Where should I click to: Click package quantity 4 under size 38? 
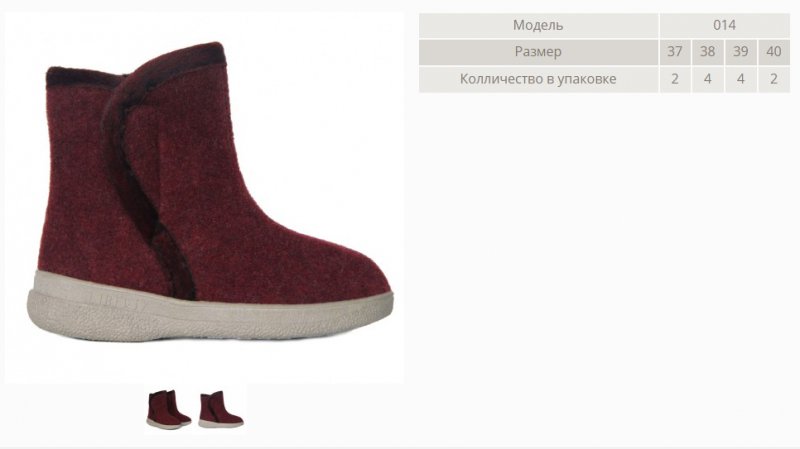coord(707,79)
